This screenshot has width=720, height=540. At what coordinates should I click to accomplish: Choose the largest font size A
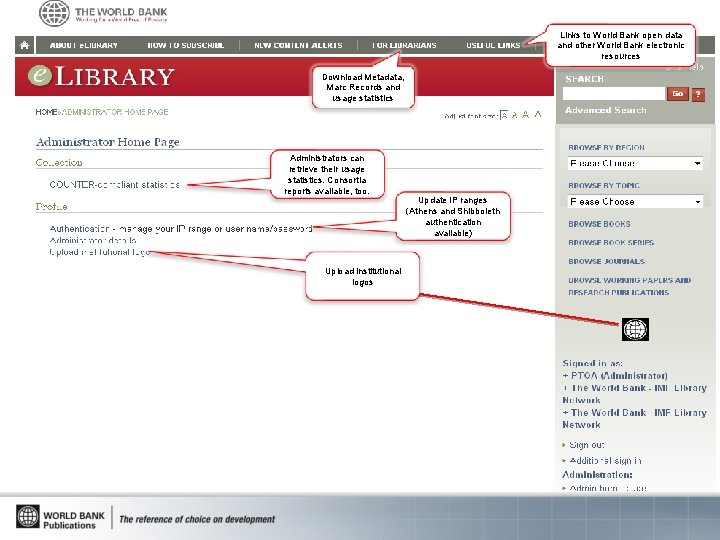click(x=538, y=114)
